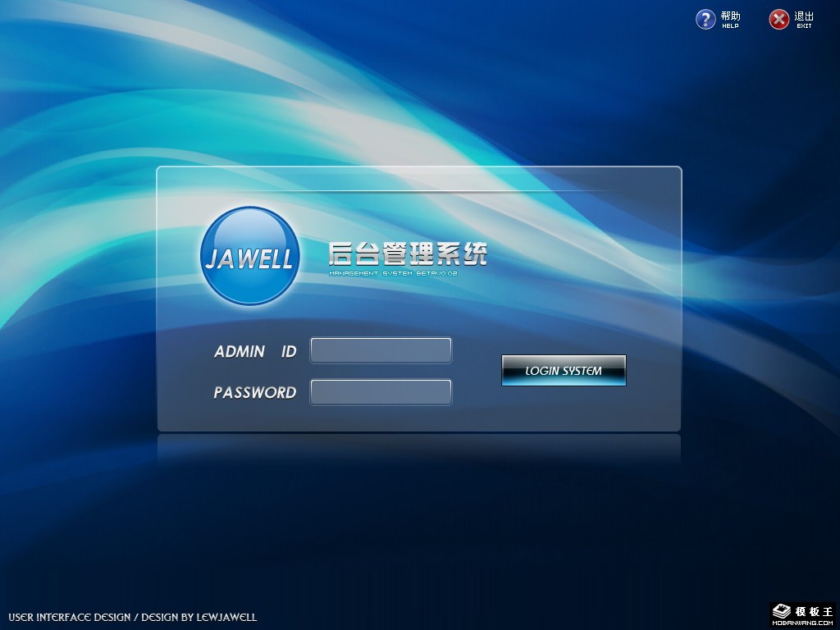
Task: Click the ADMIN ID label
Action: pyautogui.click(x=255, y=351)
